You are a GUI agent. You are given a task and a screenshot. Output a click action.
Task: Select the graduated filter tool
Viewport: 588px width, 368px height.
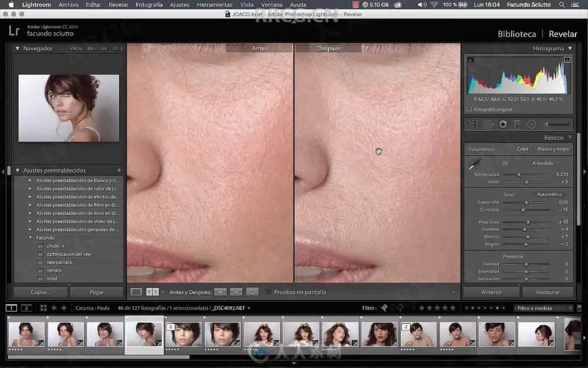[x=517, y=125]
